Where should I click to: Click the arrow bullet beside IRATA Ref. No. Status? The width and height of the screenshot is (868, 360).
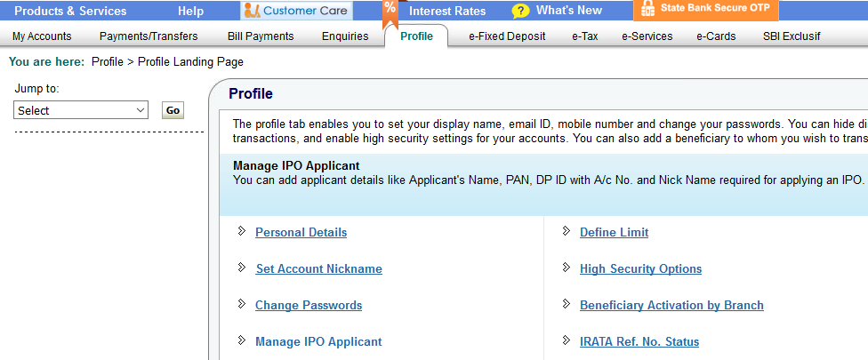[566, 340]
